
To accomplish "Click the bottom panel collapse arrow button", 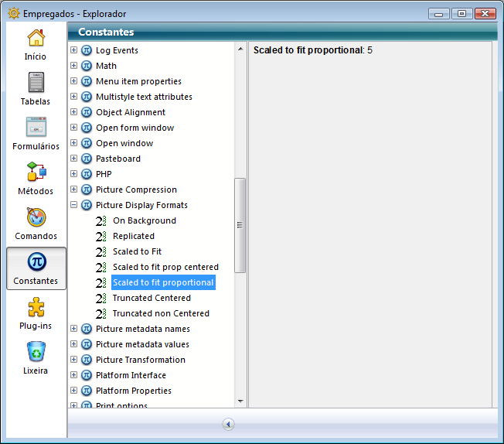I will pos(228,424).
